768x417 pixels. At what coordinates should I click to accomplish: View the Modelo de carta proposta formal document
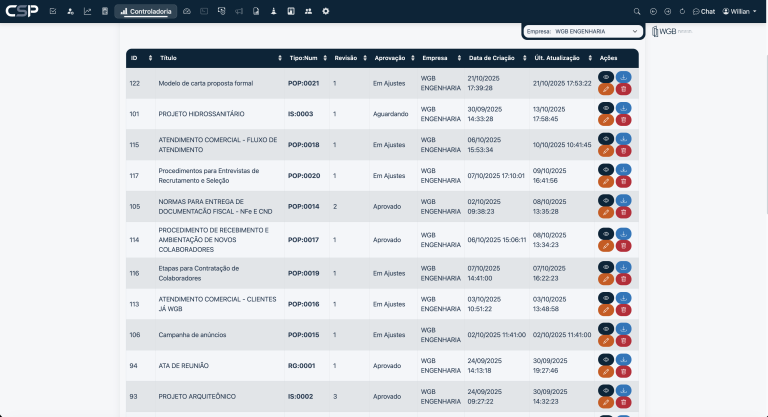606,77
